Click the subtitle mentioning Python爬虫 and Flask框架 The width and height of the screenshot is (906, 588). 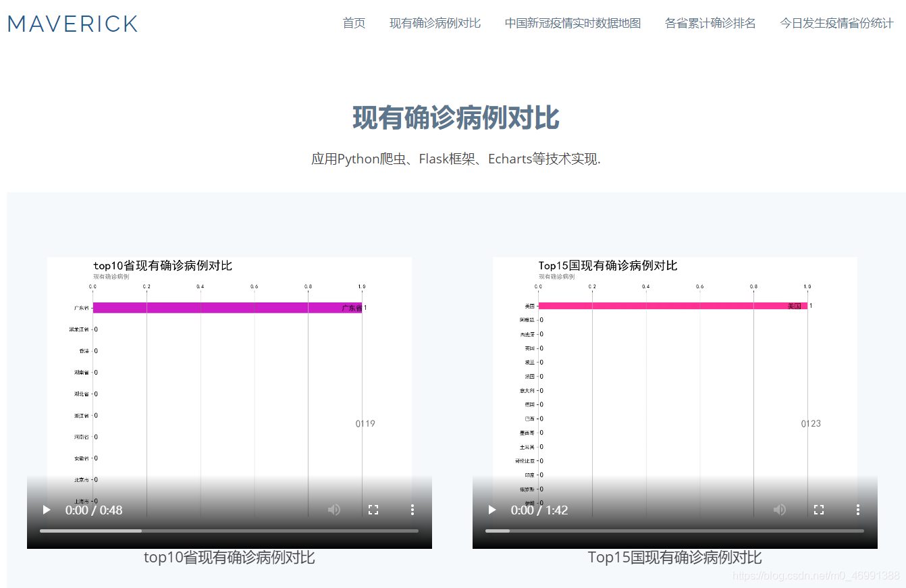[x=456, y=159]
